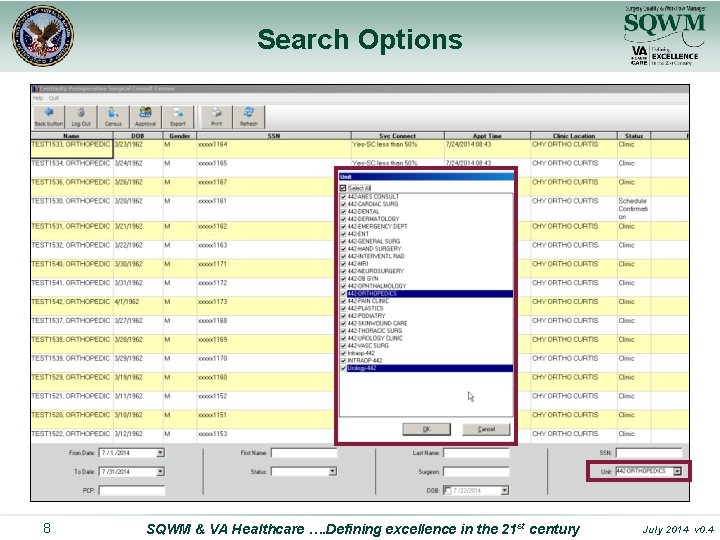Viewport: 720px width, 540px height.
Task: Click the Last Name input field
Action: coord(476,453)
